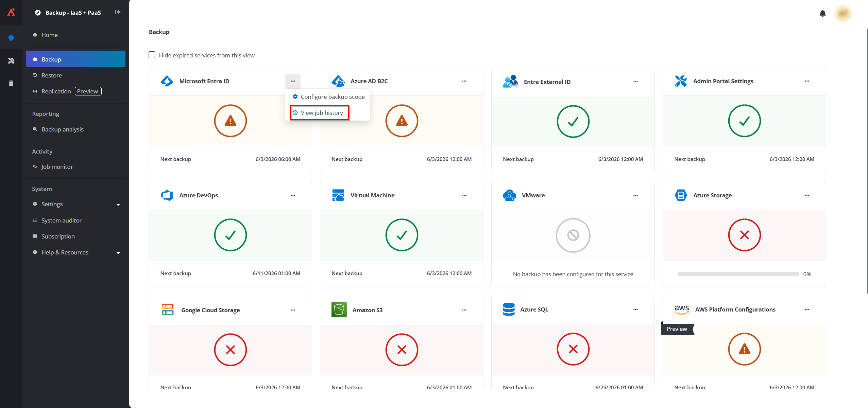The width and height of the screenshot is (868, 408).
Task: Select View job history
Action: 319,113
